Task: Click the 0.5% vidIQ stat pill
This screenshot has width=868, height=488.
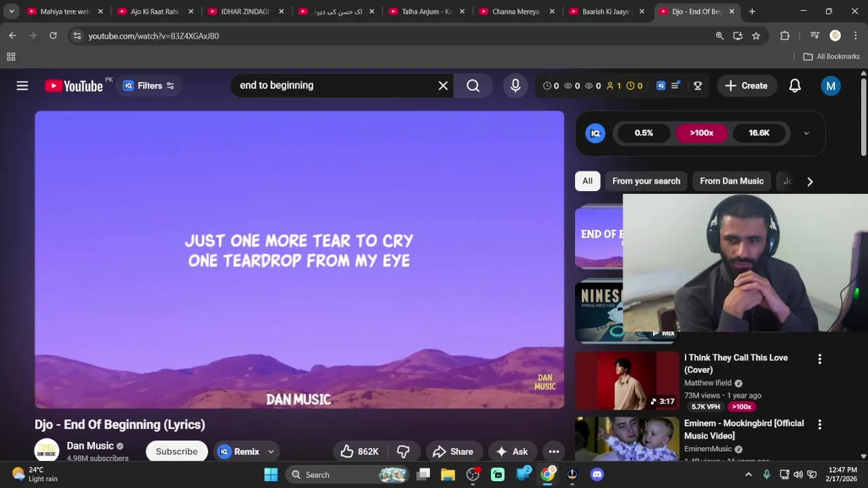Action: [644, 133]
